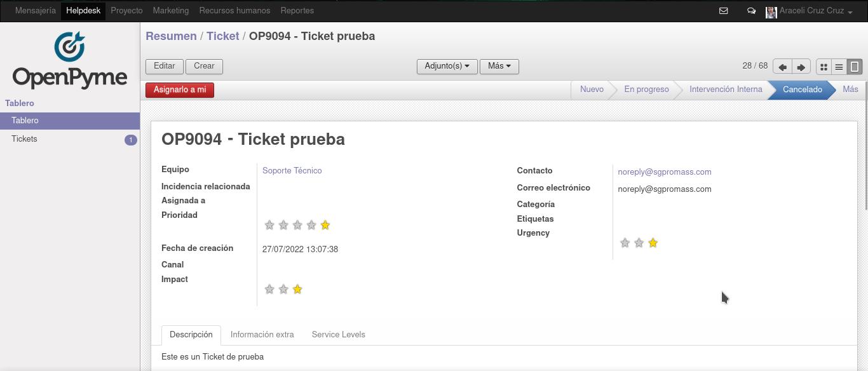Open Tickets in the sidebar
The width and height of the screenshot is (868, 371).
(x=70, y=139)
